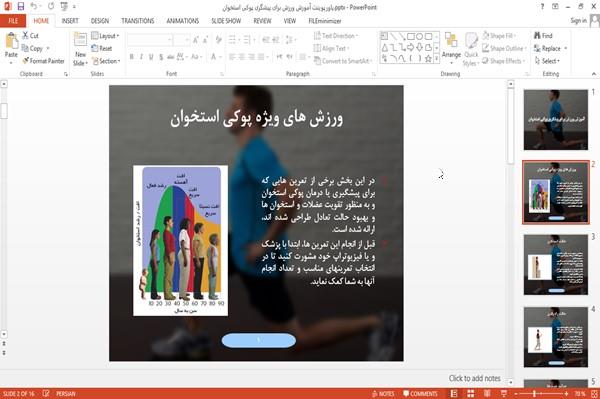Click the Undo arrow icon
The image size is (600, 399).
tap(34, 7)
